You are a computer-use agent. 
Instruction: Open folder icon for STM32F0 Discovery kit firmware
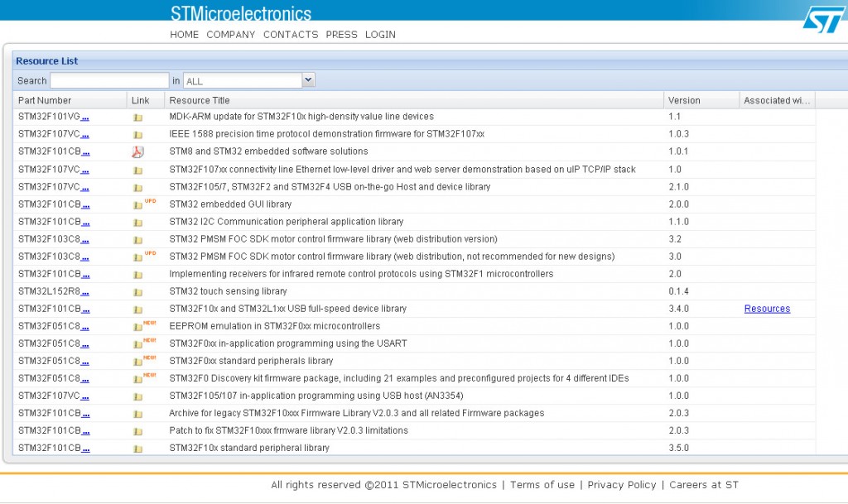[x=138, y=379]
